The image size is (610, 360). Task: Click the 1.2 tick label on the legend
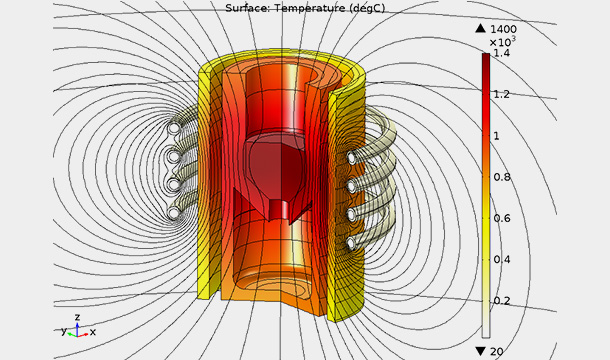coord(502,94)
